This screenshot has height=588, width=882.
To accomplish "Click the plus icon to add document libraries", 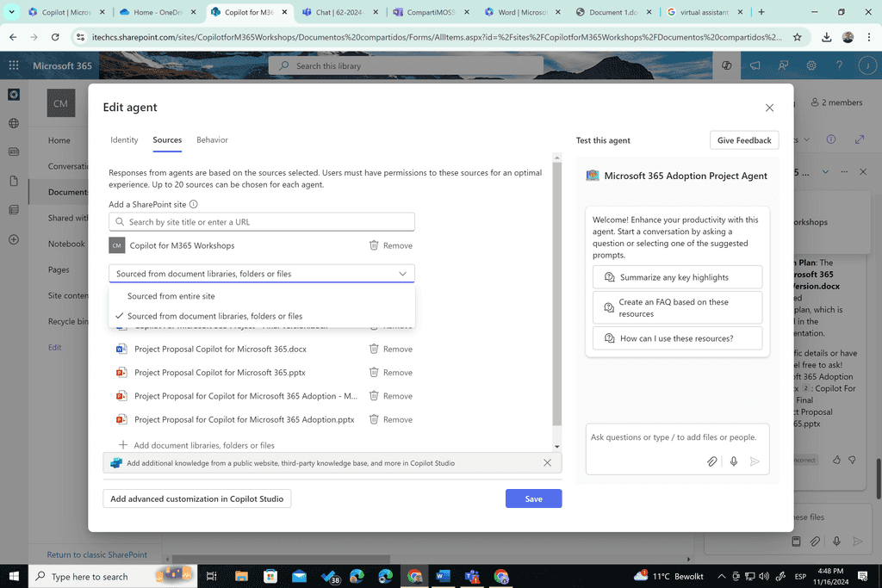I will click(x=123, y=445).
